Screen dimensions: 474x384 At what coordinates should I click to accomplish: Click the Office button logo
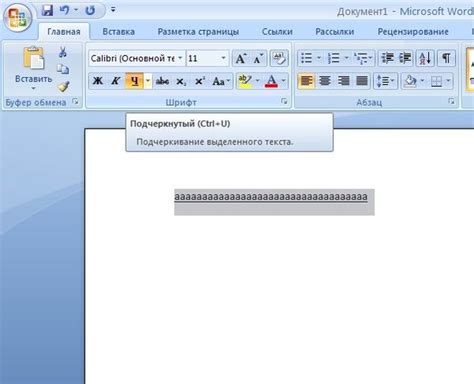point(17,17)
